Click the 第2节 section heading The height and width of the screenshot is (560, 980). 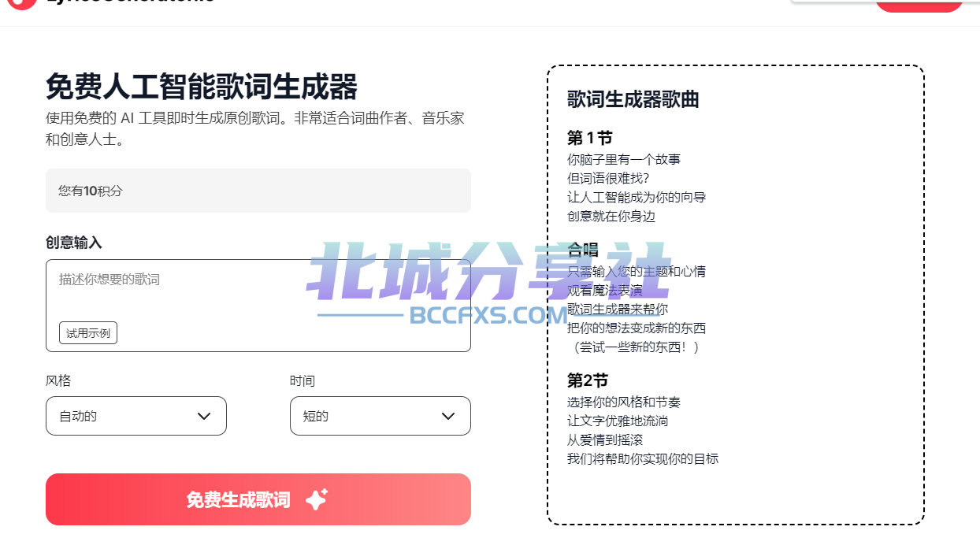[x=588, y=380]
